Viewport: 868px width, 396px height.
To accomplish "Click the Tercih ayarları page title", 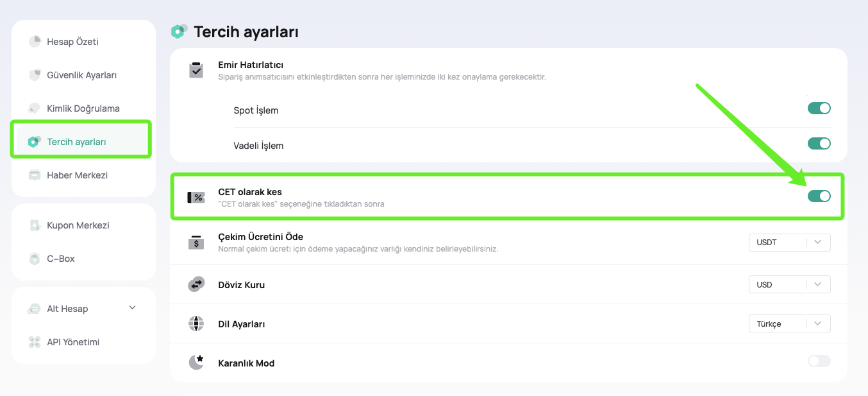I will pos(246,32).
